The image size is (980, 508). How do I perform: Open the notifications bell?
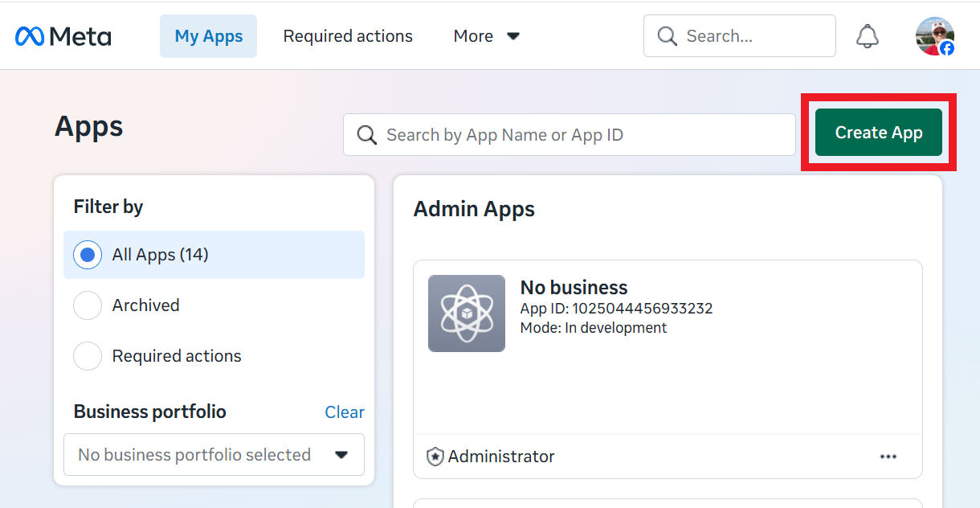(868, 36)
